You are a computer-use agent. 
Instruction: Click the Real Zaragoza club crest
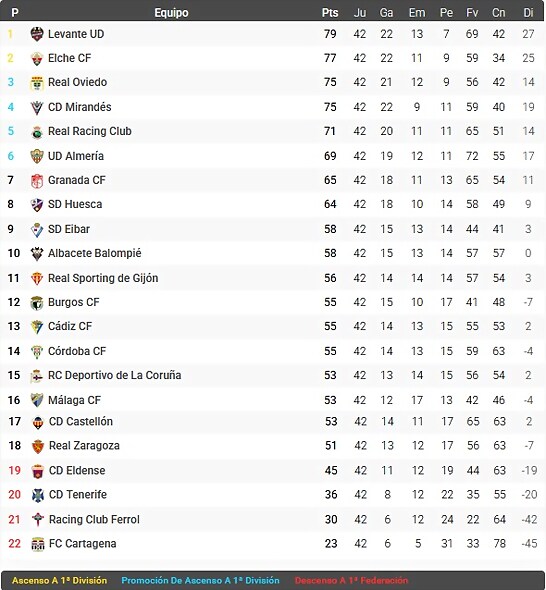[38, 446]
